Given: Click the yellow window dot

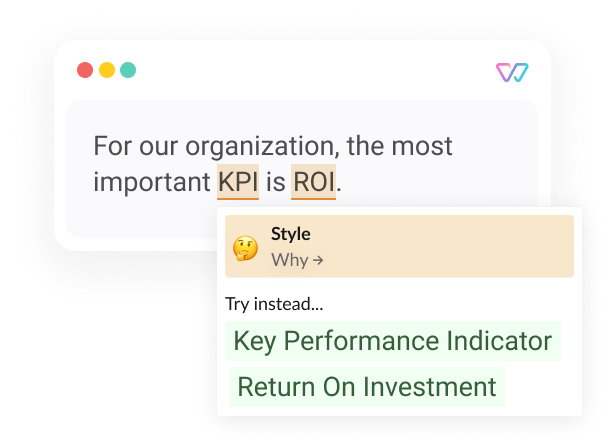Looking at the screenshot, I should (x=107, y=70).
